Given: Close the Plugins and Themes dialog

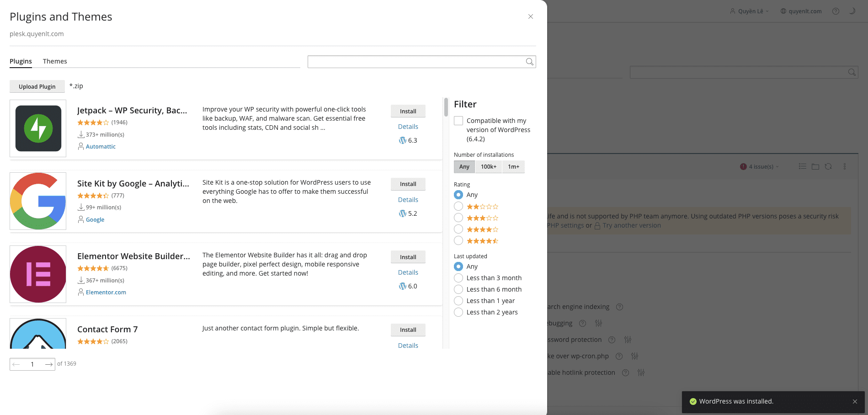Looking at the screenshot, I should tap(530, 16).
